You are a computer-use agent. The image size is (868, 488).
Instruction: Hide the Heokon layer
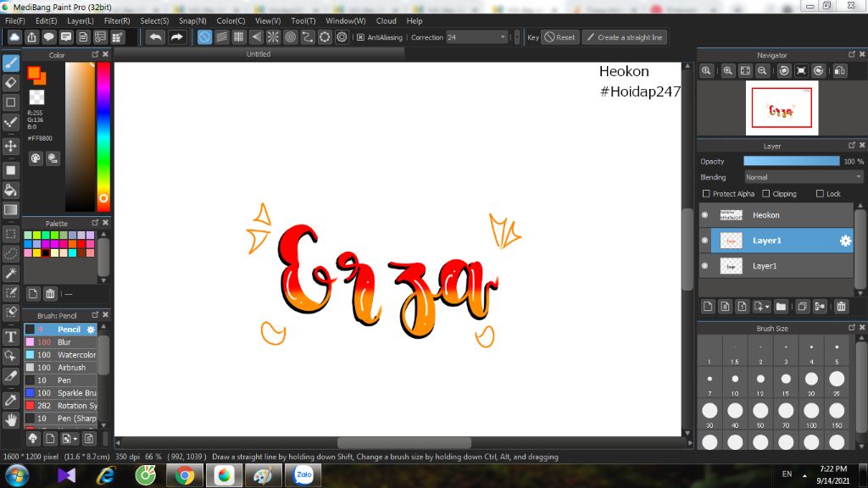(704, 215)
